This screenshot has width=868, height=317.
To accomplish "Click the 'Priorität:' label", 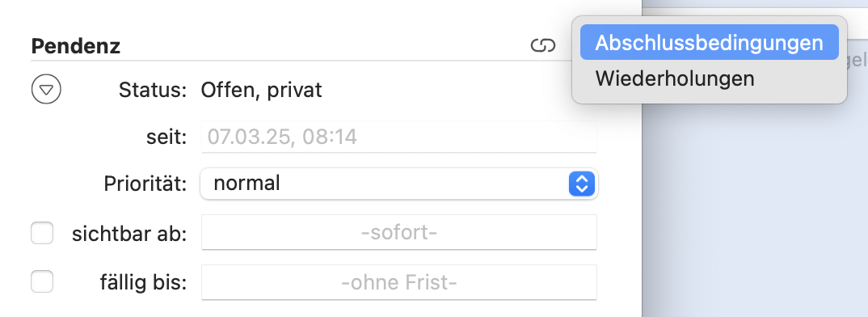I will click(145, 184).
